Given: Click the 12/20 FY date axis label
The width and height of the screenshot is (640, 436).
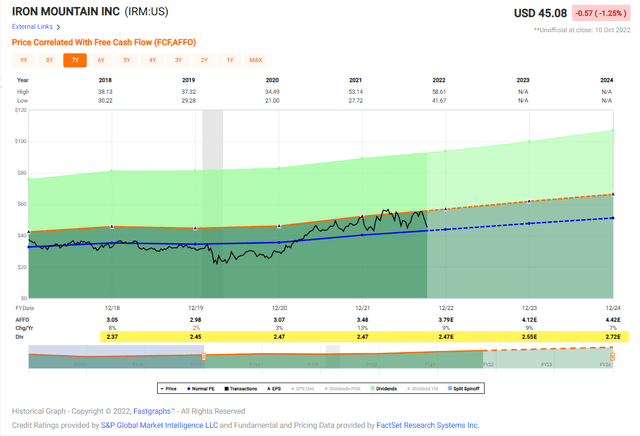Looking at the screenshot, I should click(279, 308).
